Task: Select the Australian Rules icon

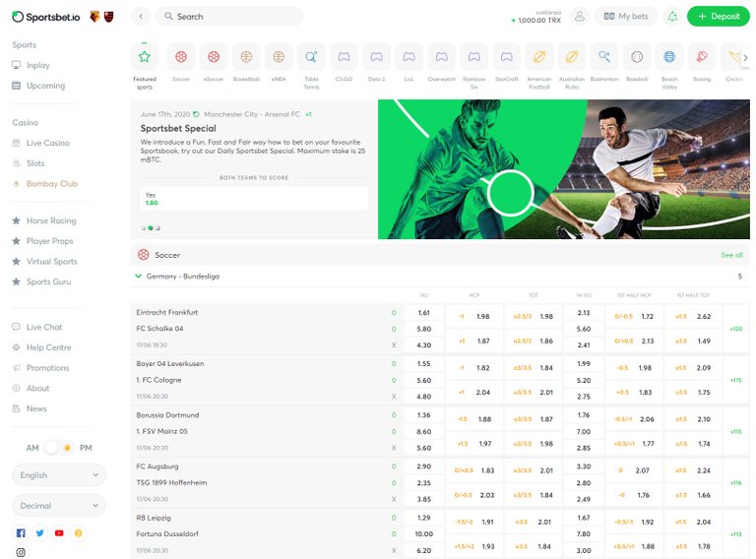Action: pos(572,57)
